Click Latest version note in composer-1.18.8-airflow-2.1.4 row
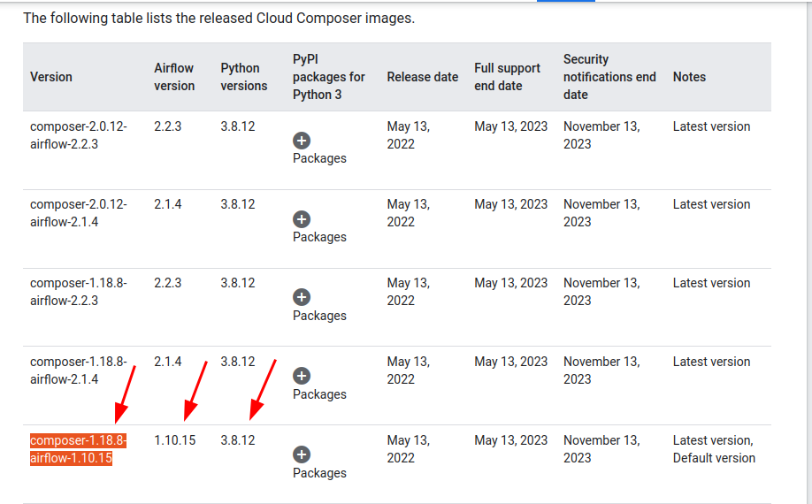 pos(711,362)
